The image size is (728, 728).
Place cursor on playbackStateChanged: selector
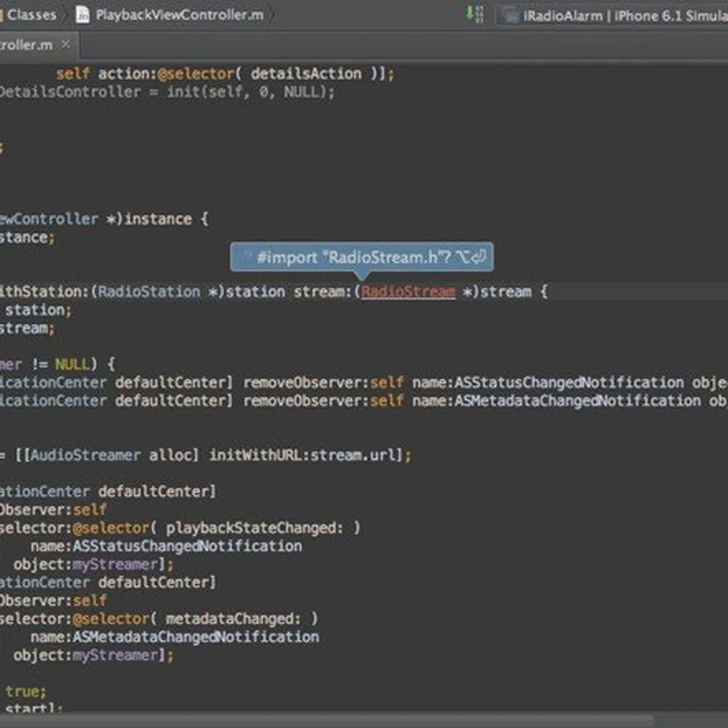tap(254, 528)
